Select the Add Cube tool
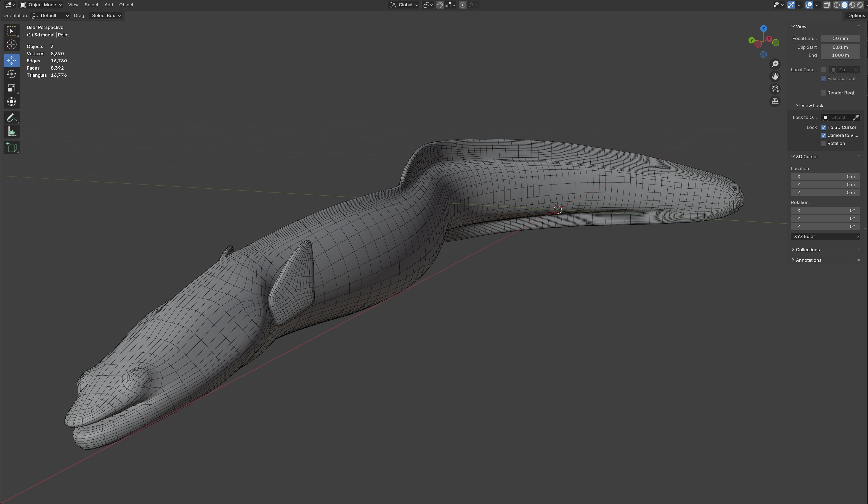The height and width of the screenshot is (504, 868). [x=11, y=147]
